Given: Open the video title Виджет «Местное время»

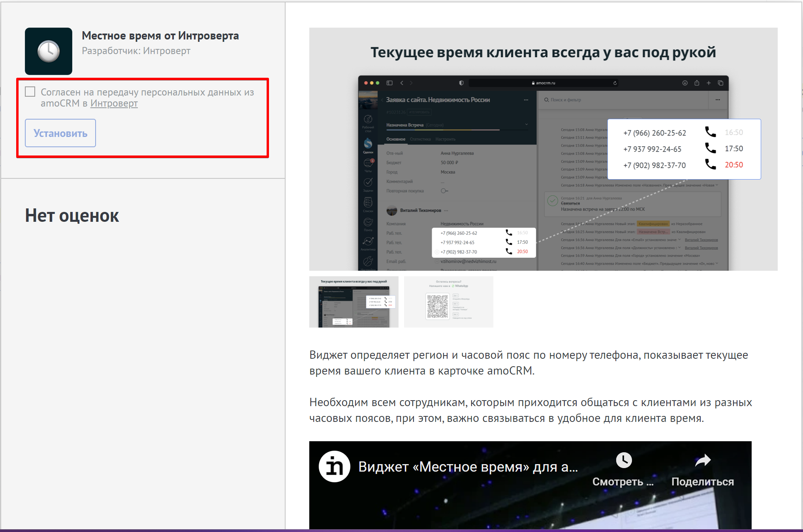Looking at the screenshot, I should 468,467.
